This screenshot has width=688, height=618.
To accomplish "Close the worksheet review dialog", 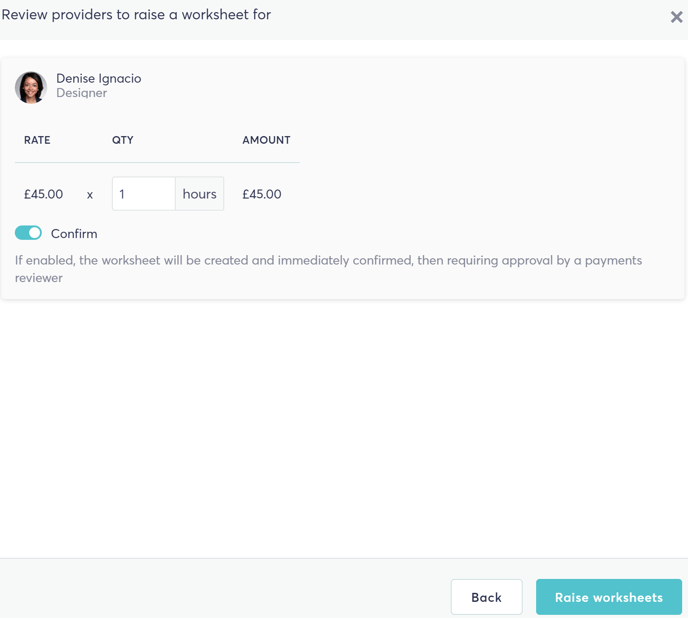I will point(676,17).
